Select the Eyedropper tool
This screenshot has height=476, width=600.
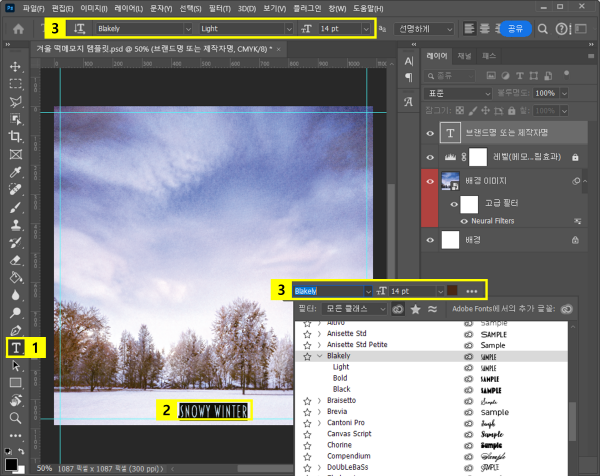click(15, 172)
